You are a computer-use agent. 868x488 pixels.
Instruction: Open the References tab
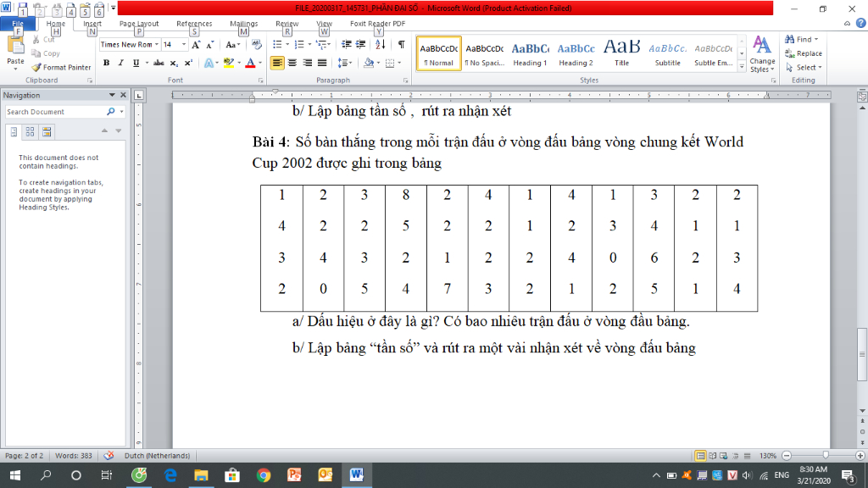194,24
